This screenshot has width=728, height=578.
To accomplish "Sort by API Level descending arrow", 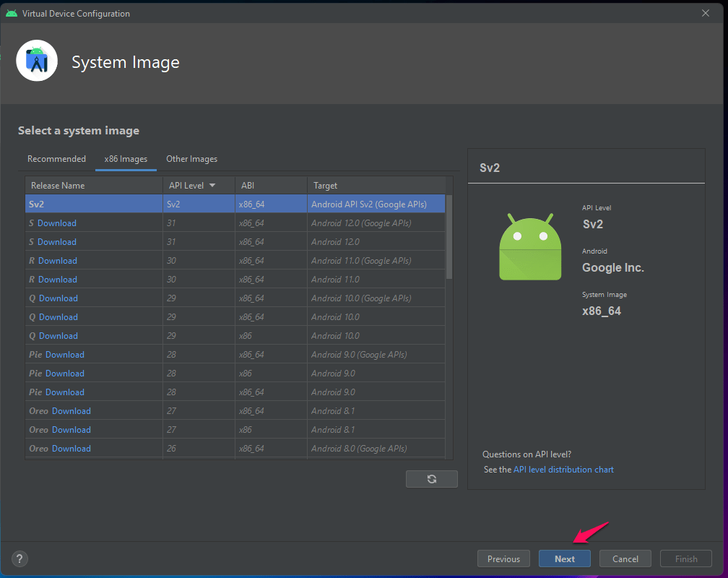I will pyautogui.click(x=212, y=186).
